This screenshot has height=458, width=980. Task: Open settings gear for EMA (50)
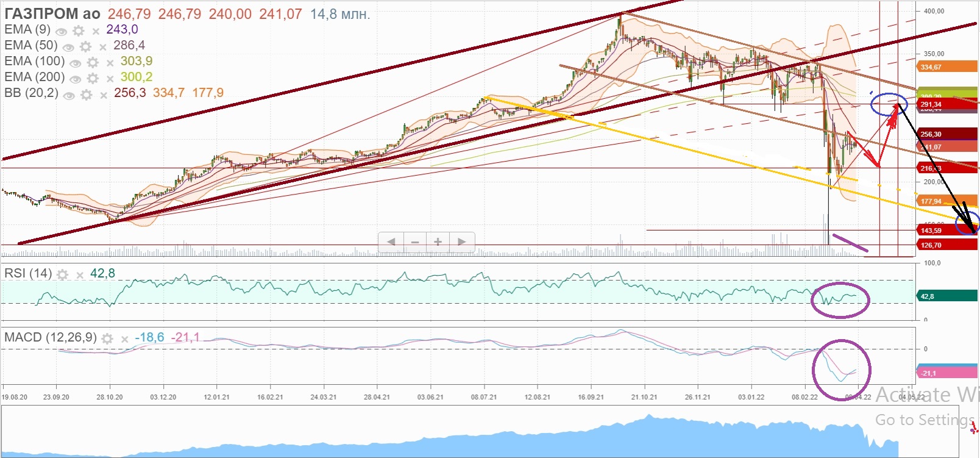click(x=85, y=46)
